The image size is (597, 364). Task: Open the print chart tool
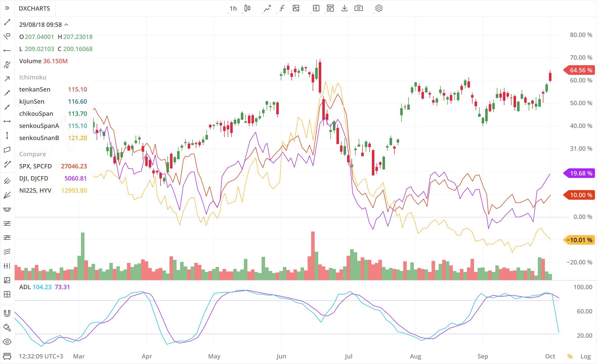tap(7, 356)
